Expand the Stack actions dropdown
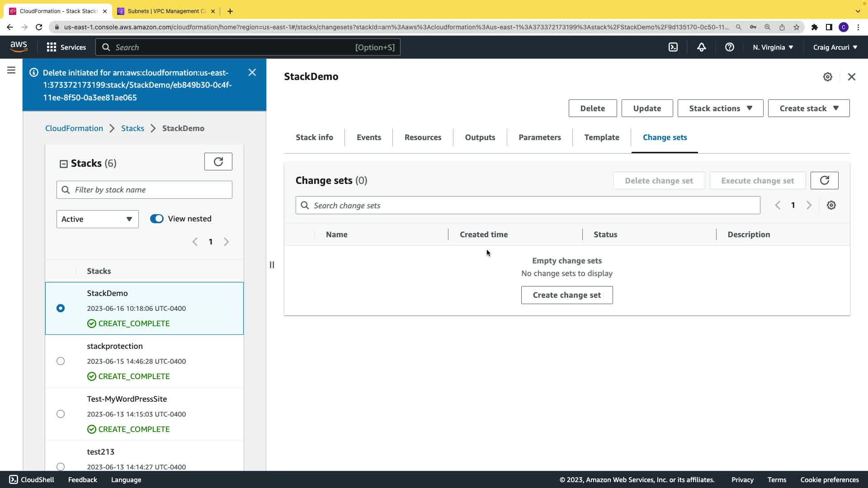868x488 pixels. 720,108
